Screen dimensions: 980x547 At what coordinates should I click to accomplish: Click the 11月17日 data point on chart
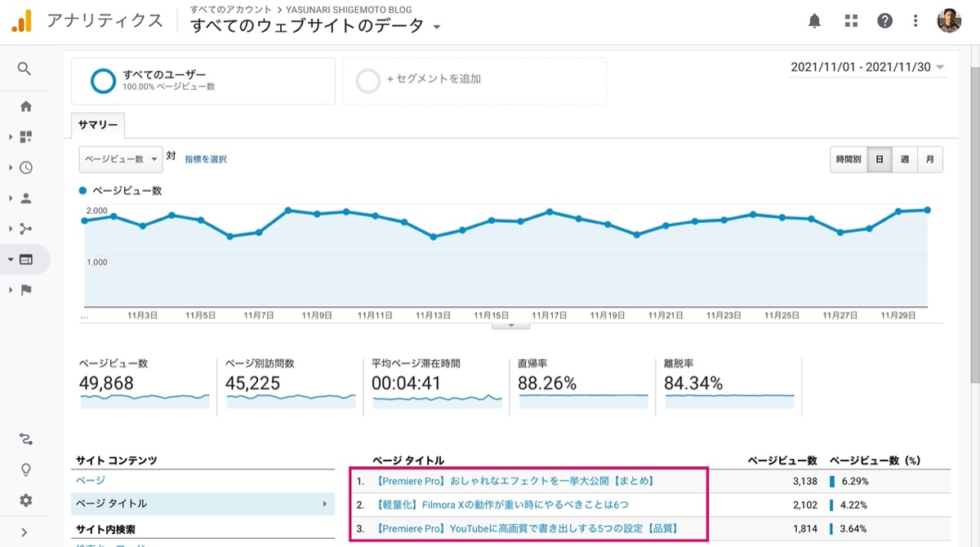tap(550, 211)
